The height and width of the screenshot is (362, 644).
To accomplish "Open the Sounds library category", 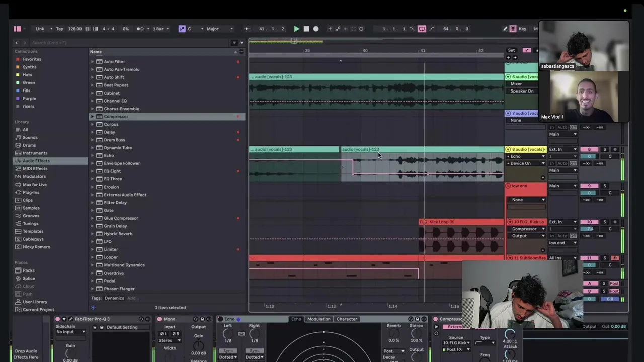I will [x=30, y=137].
